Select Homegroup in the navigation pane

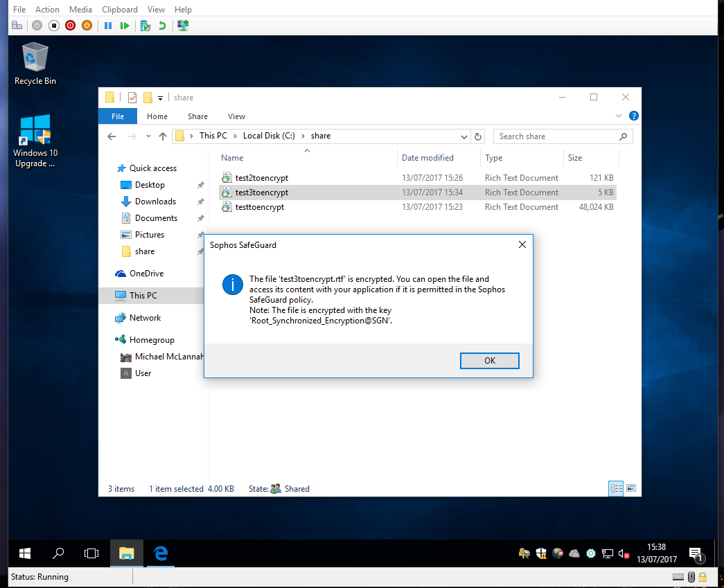(x=152, y=339)
